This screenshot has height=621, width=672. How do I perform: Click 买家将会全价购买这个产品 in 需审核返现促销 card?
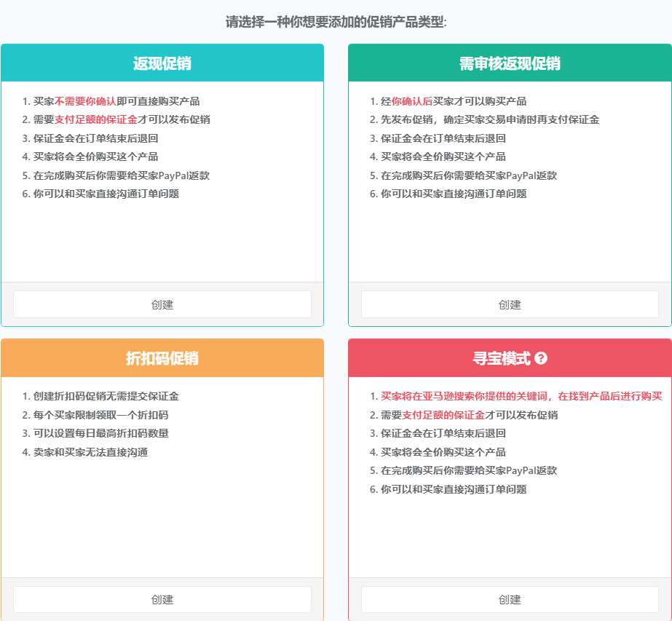[443, 157]
